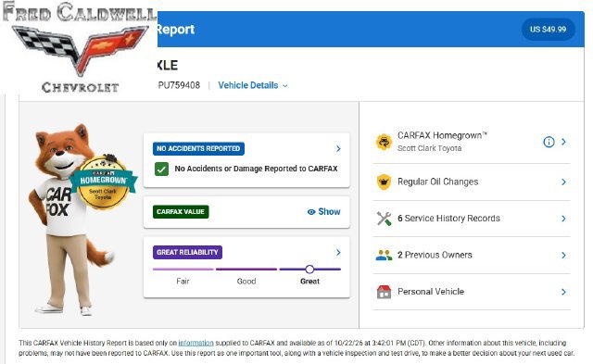Click the US $49.99 price button
This screenshot has height=364, width=593.
tap(548, 29)
